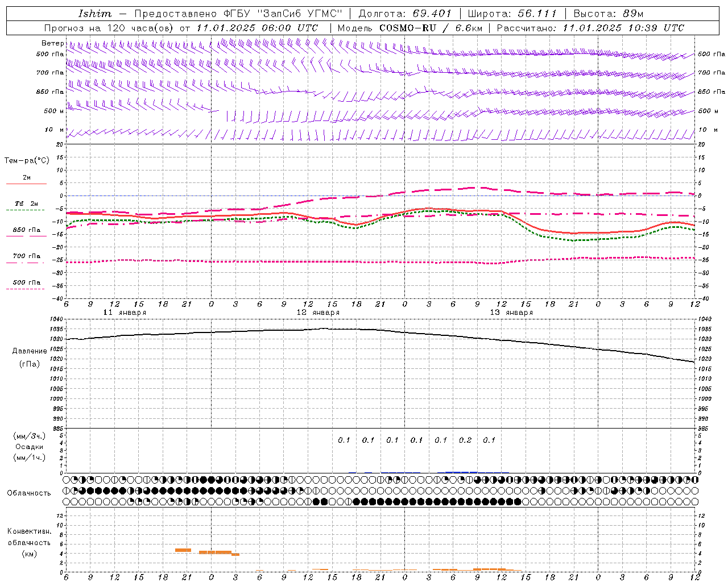Click the blue precipitation bar on January 13

461,472
